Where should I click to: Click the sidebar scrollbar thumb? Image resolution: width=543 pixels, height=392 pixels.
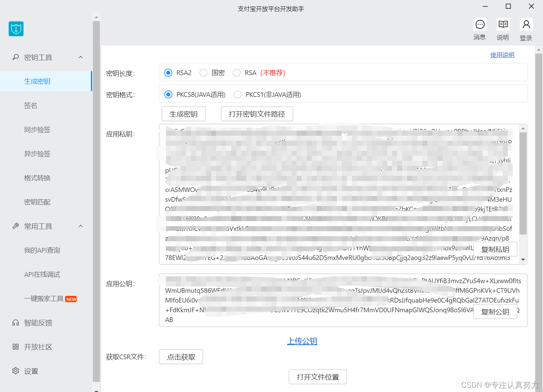(x=97, y=201)
